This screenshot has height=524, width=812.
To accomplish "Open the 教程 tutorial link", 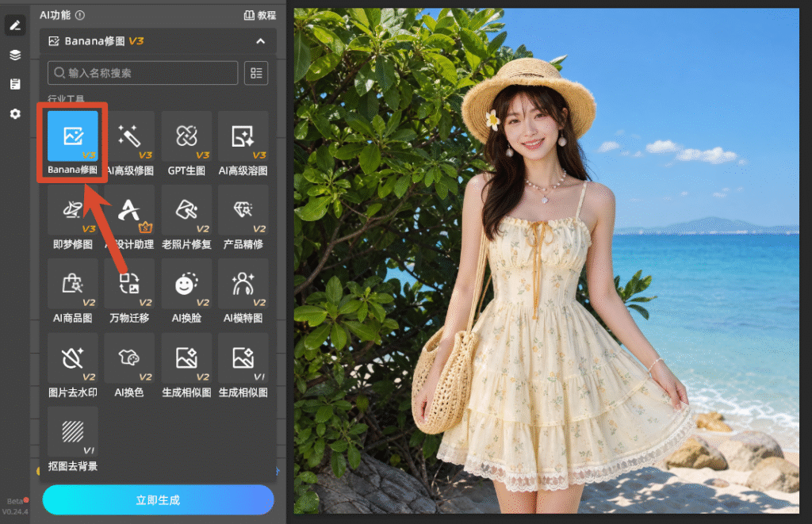I will pyautogui.click(x=260, y=15).
